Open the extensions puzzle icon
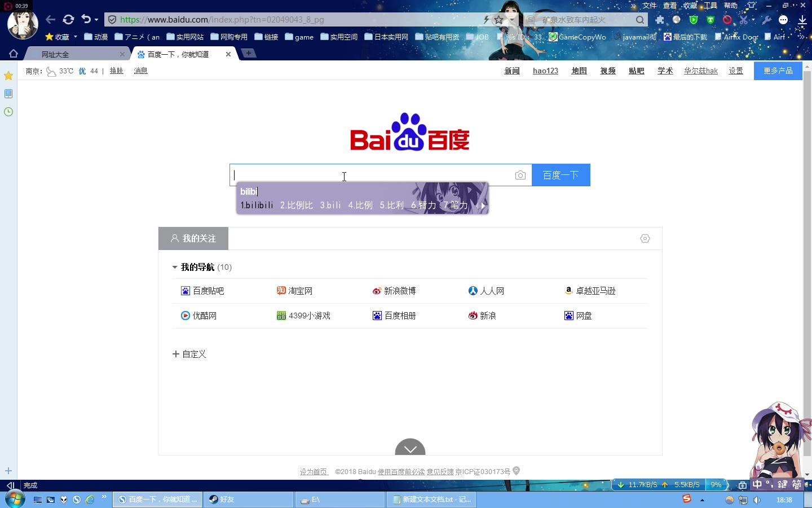This screenshot has height=508, width=812. click(x=660, y=20)
